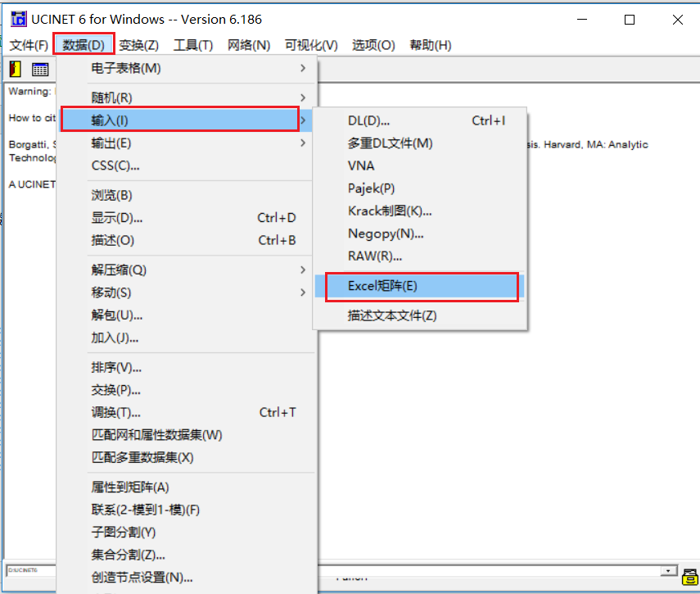
Task: Select 描述文本文件(Z) import option
Action: pyautogui.click(x=420, y=315)
